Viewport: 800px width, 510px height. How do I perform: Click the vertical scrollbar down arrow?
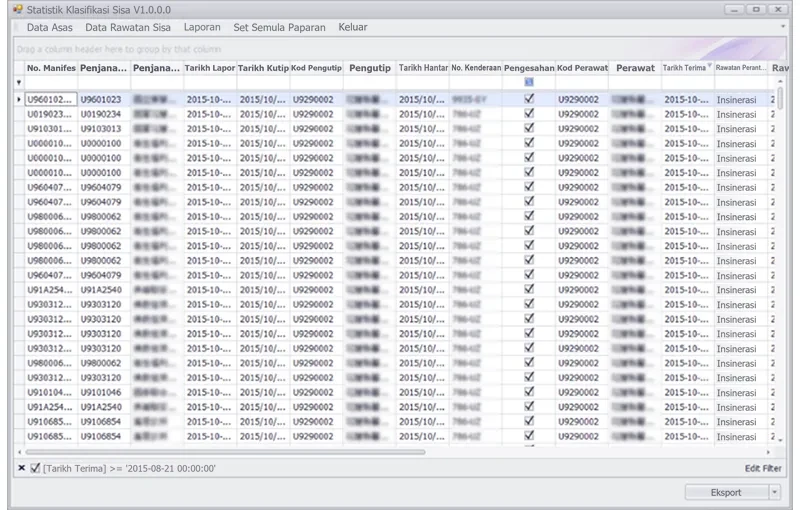point(780,440)
